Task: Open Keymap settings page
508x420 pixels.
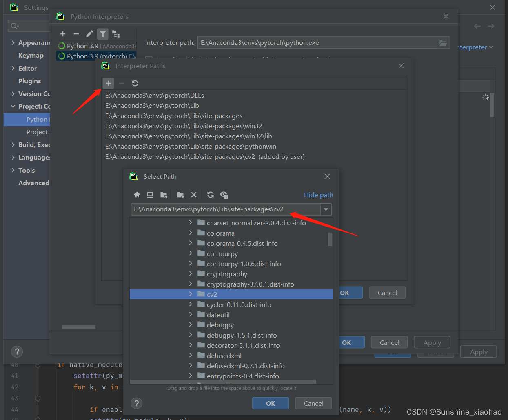Action: point(31,56)
